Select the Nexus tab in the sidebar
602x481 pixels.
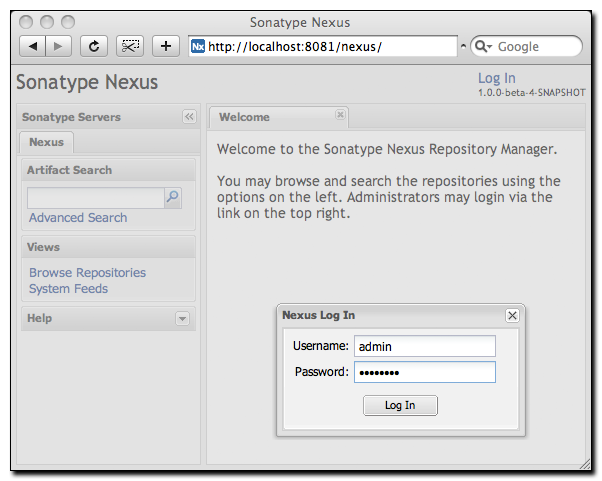[46, 143]
